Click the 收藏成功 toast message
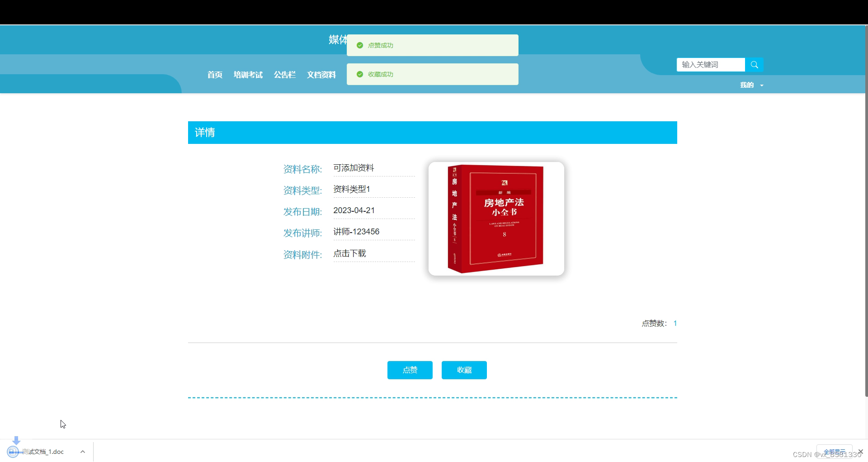868x462 pixels. pos(433,74)
